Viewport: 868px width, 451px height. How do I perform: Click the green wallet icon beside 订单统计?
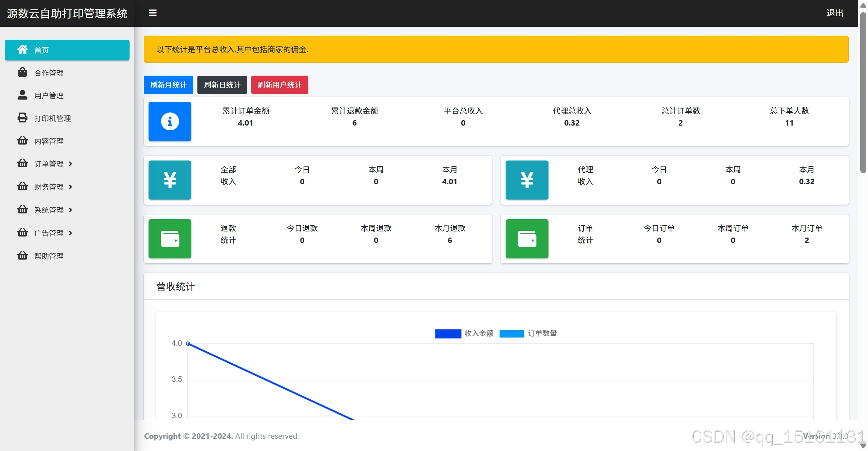[x=527, y=239]
